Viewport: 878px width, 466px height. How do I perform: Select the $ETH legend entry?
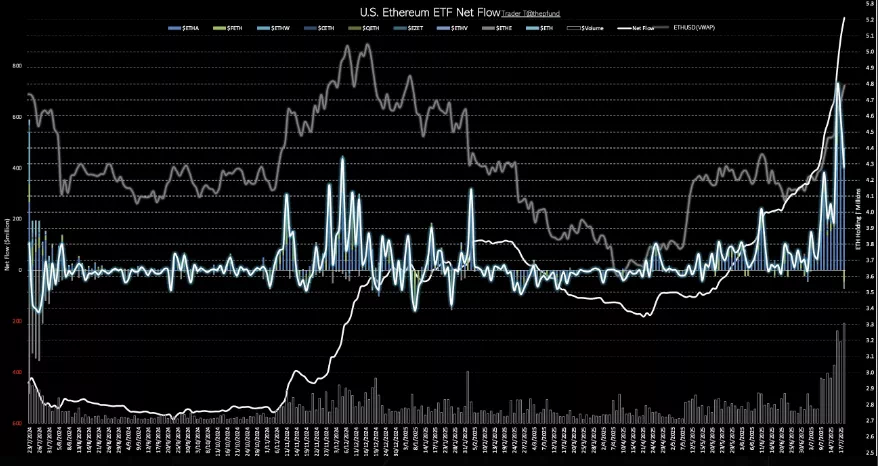coord(540,27)
